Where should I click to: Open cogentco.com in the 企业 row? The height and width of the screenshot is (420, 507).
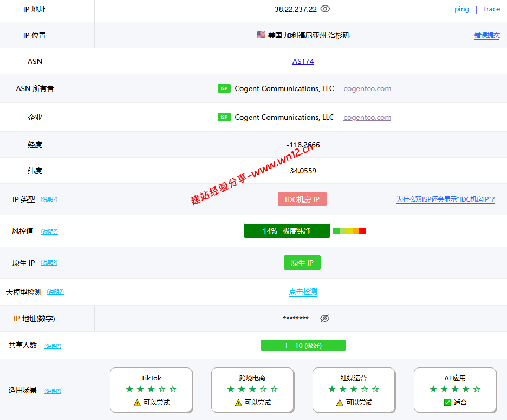point(367,118)
